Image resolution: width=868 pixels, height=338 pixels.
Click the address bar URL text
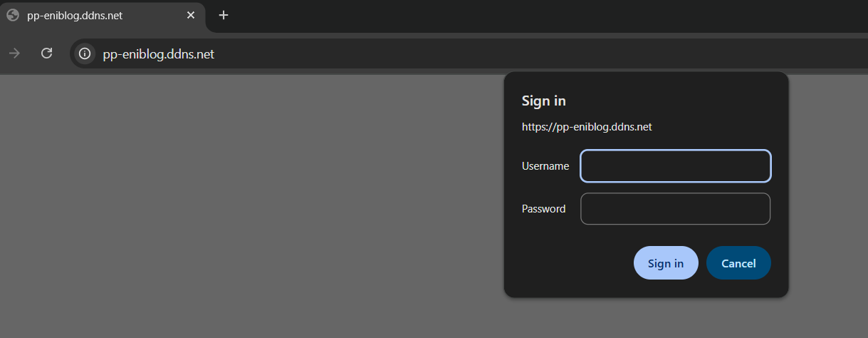(x=159, y=54)
